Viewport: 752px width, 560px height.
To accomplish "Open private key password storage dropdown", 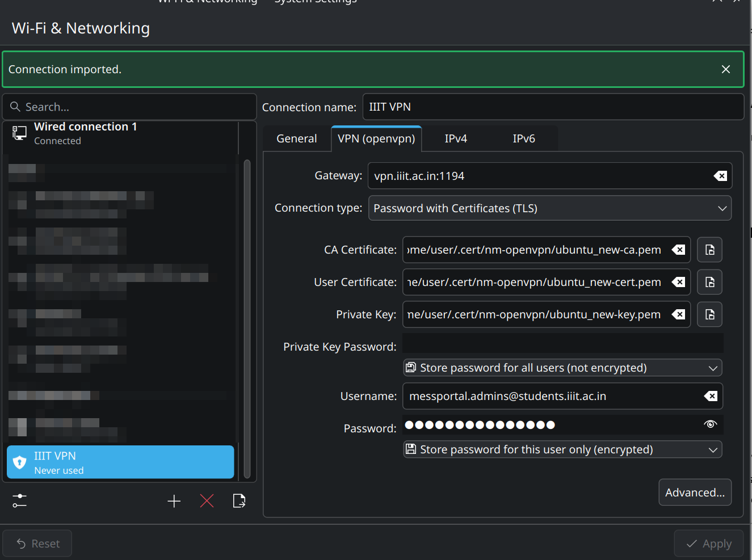I will click(562, 368).
